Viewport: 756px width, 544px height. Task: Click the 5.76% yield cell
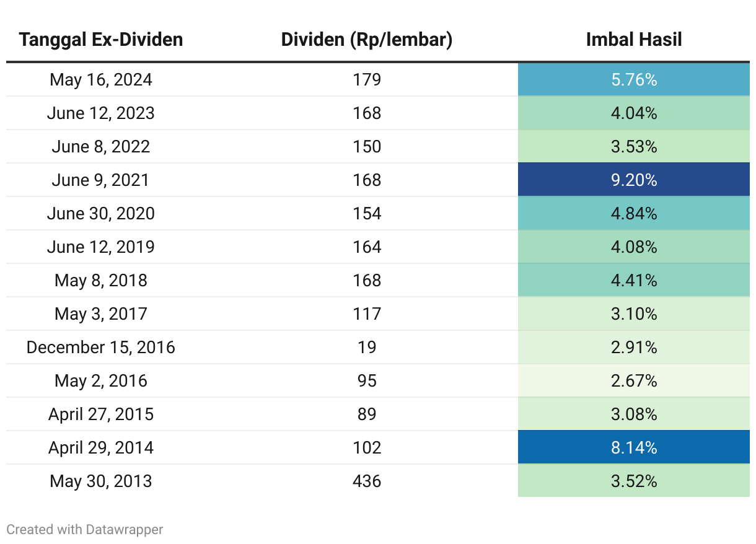pos(634,79)
